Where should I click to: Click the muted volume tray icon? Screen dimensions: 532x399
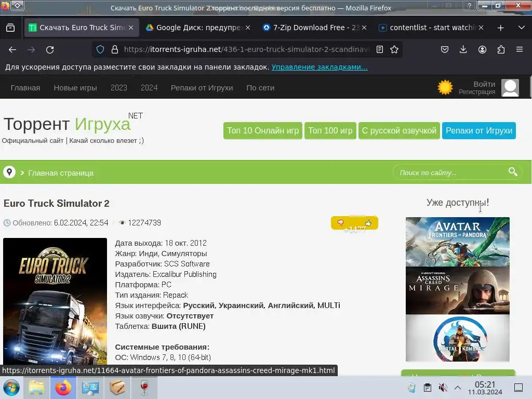(x=443, y=388)
